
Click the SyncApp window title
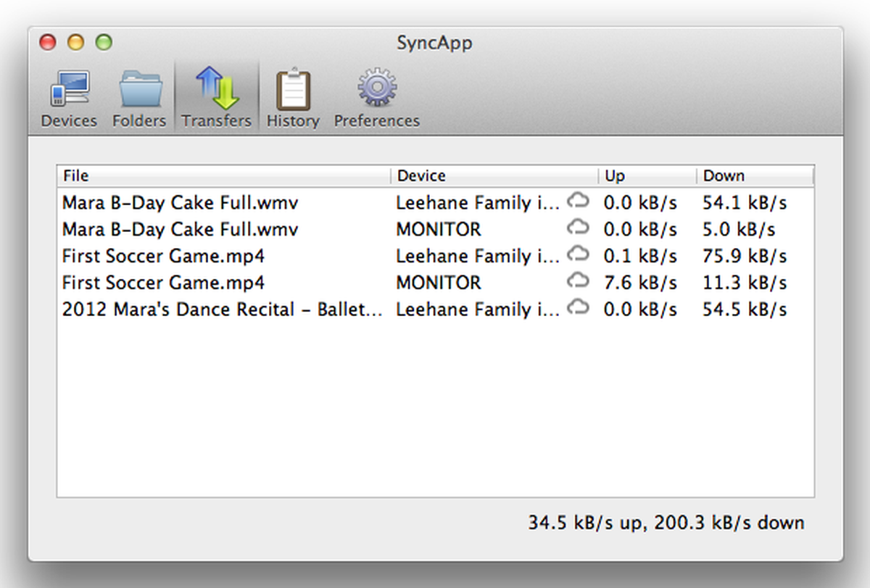[434, 43]
